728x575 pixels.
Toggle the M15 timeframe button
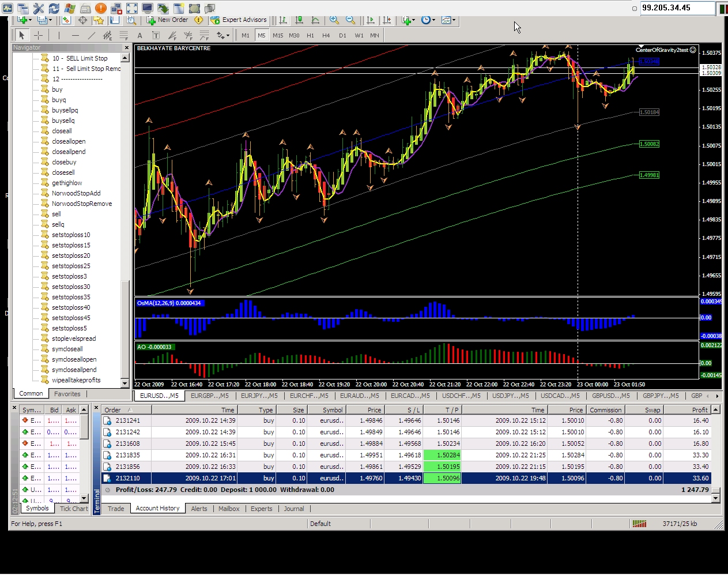click(278, 36)
